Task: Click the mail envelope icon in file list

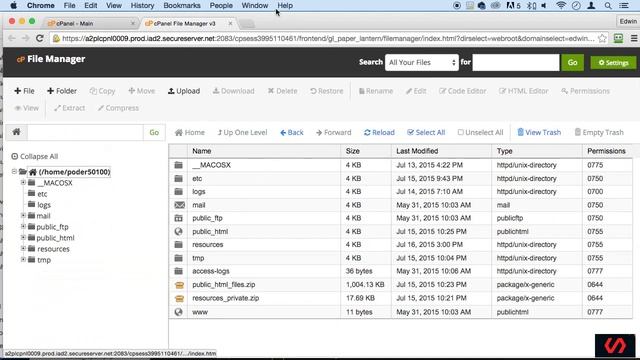Action: (179, 205)
